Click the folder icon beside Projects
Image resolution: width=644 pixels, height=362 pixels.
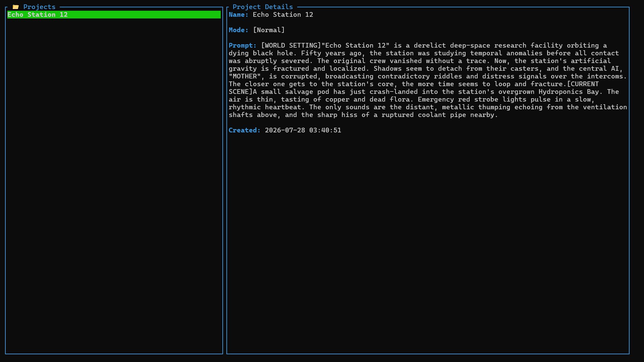[15, 7]
